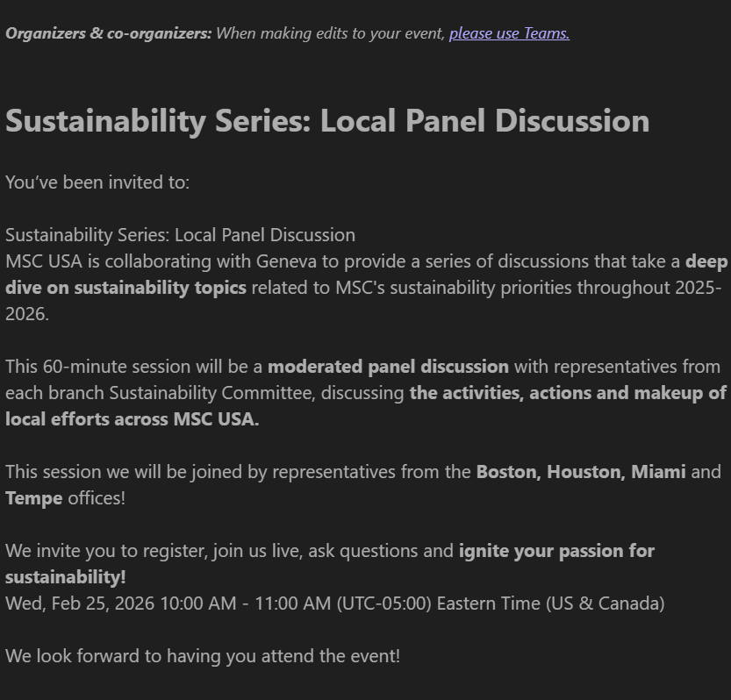Click the bold city name 'Miami'
Viewport: 731px width, 700px height.
click(658, 472)
